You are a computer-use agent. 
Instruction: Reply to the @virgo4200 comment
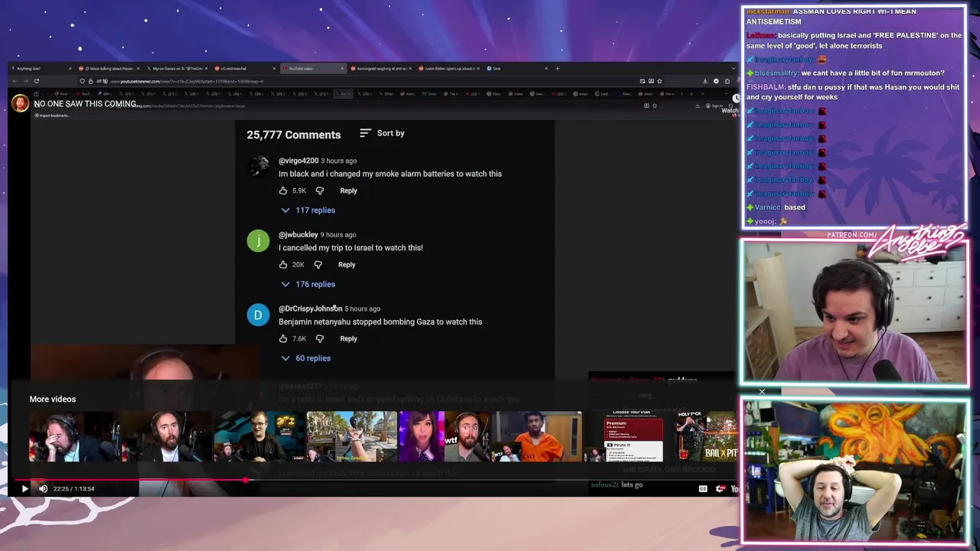point(348,191)
